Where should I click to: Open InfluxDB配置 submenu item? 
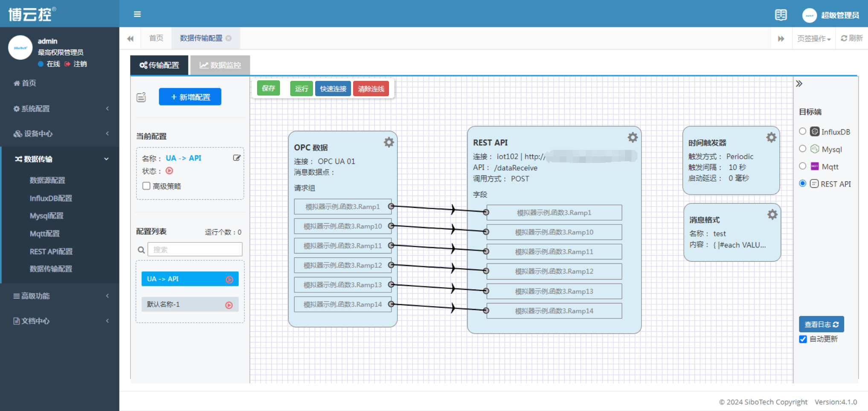click(51, 198)
